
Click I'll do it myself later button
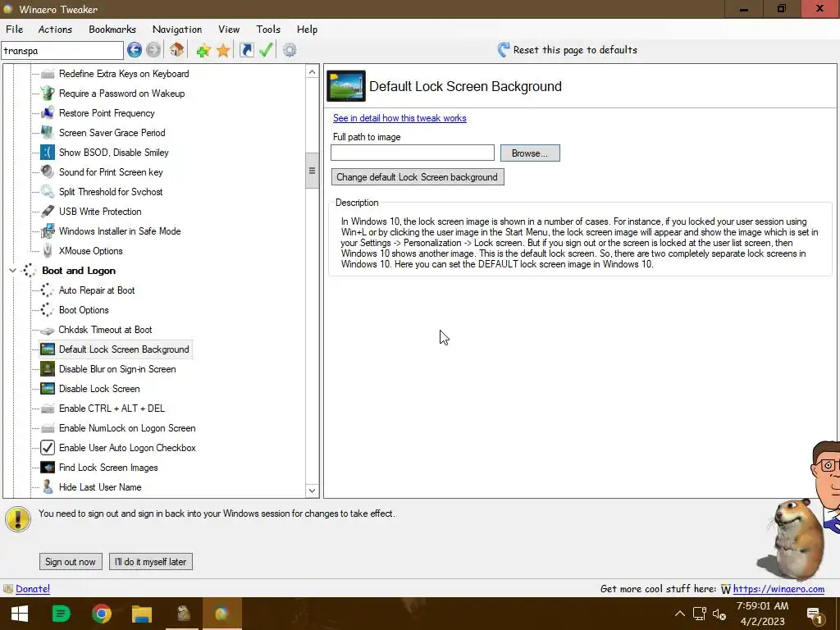(151, 562)
